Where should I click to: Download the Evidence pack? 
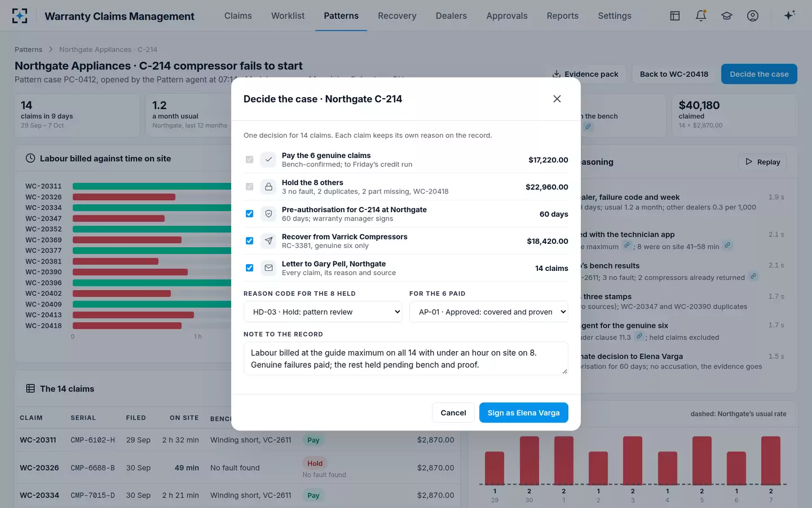click(x=585, y=74)
